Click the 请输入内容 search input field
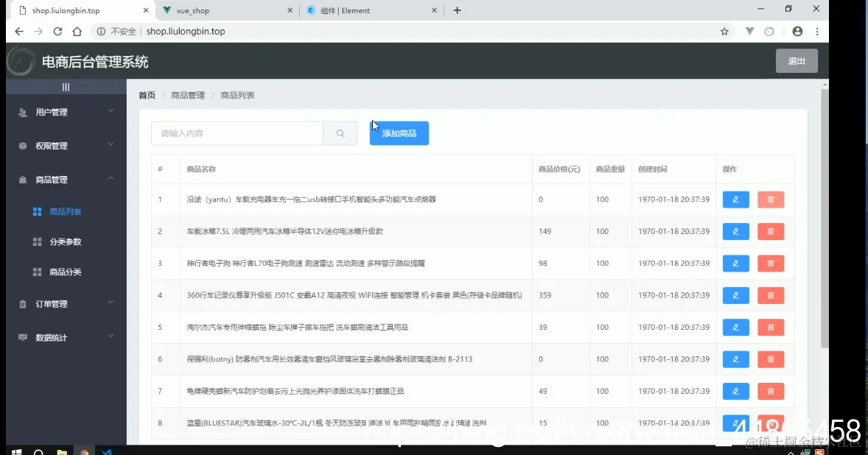Viewport: 868px width, 455px height. (x=236, y=133)
